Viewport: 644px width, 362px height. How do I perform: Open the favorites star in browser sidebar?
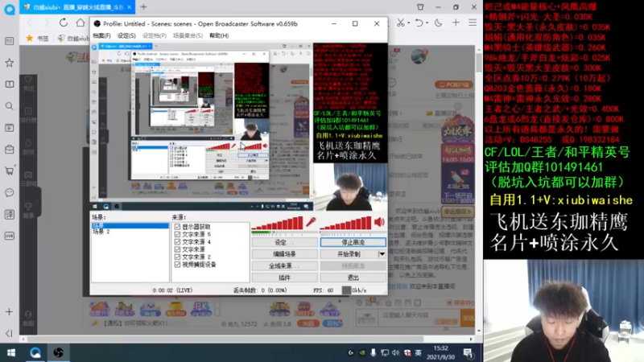tap(10, 63)
